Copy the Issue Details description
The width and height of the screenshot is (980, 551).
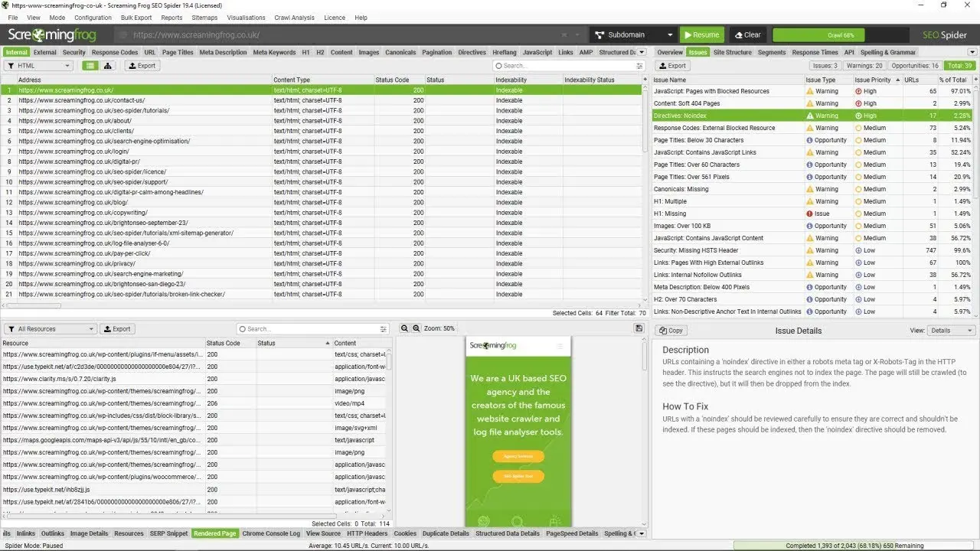670,330
